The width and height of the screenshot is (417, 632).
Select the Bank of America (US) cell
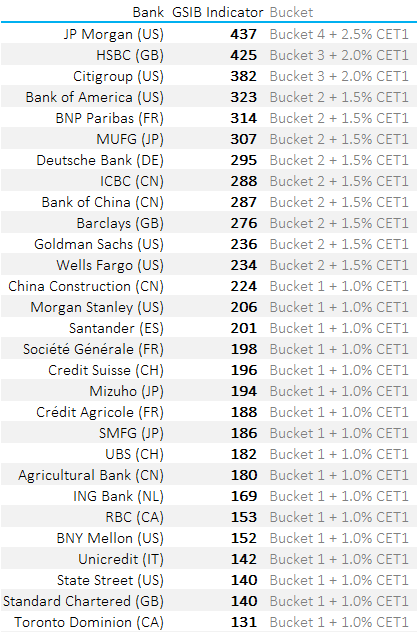click(95, 97)
